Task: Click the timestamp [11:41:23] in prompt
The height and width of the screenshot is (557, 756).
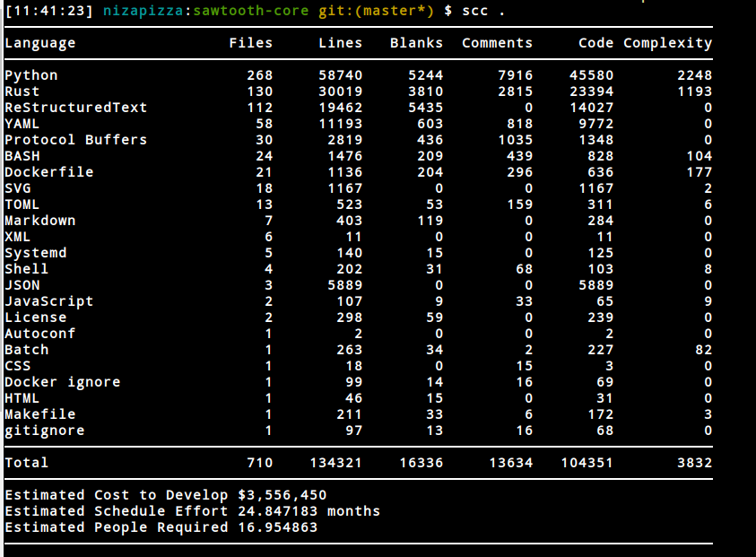Action: (x=48, y=11)
